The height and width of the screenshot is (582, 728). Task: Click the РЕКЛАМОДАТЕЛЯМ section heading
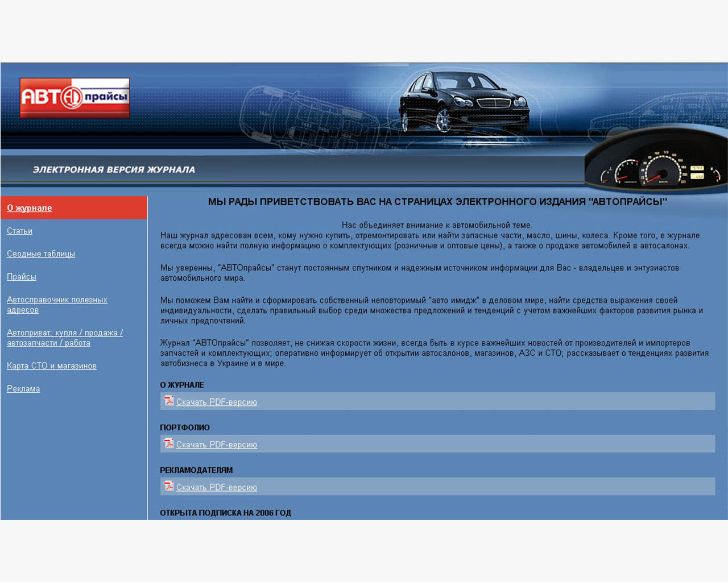(196, 470)
